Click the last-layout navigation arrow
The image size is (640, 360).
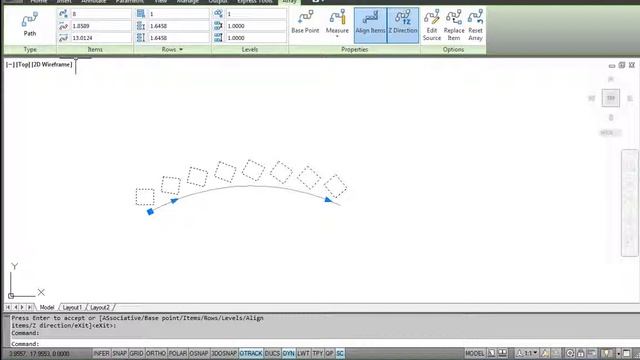click(29, 307)
